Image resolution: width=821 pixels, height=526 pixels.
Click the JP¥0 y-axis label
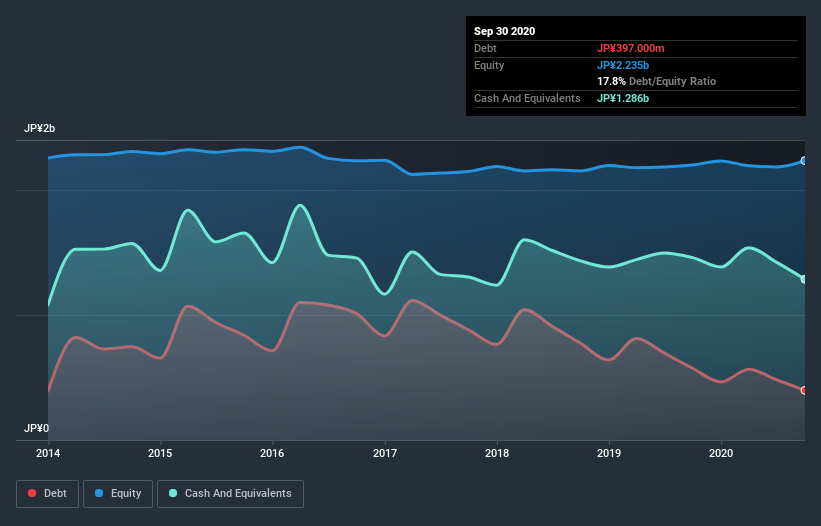37,428
